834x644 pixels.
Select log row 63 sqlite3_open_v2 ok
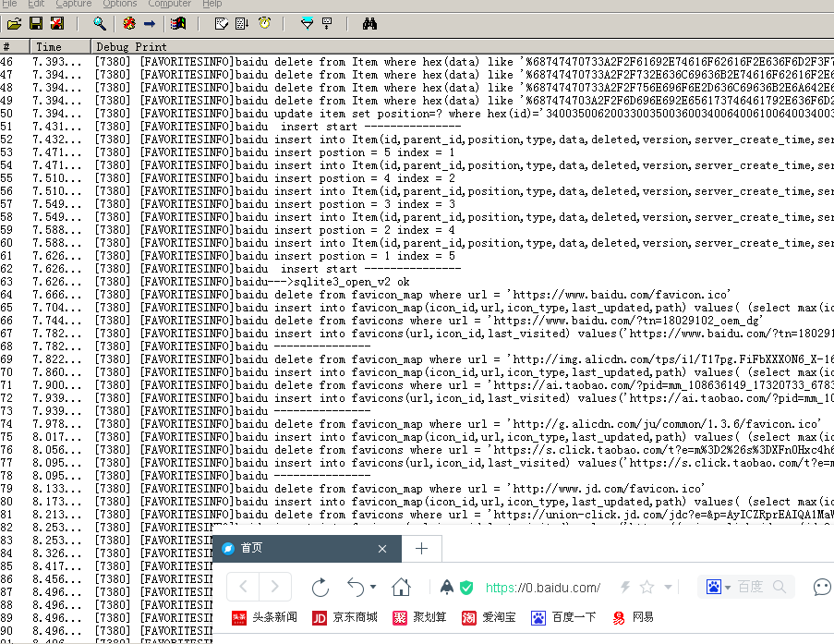tap(417, 282)
